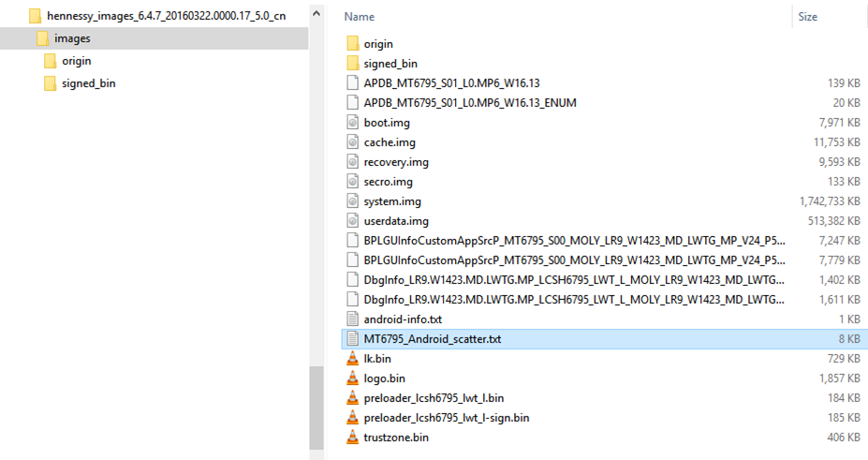Select the APDB_MT6795_S01_L0.MP6_W16.13_ENUM file name
Image resolution: width=868 pixels, height=460 pixels.
click(x=470, y=102)
